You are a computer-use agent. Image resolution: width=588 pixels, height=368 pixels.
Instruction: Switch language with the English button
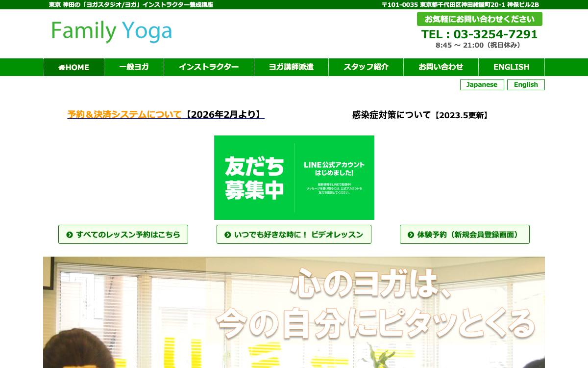pyautogui.click(x=526, y=85)
